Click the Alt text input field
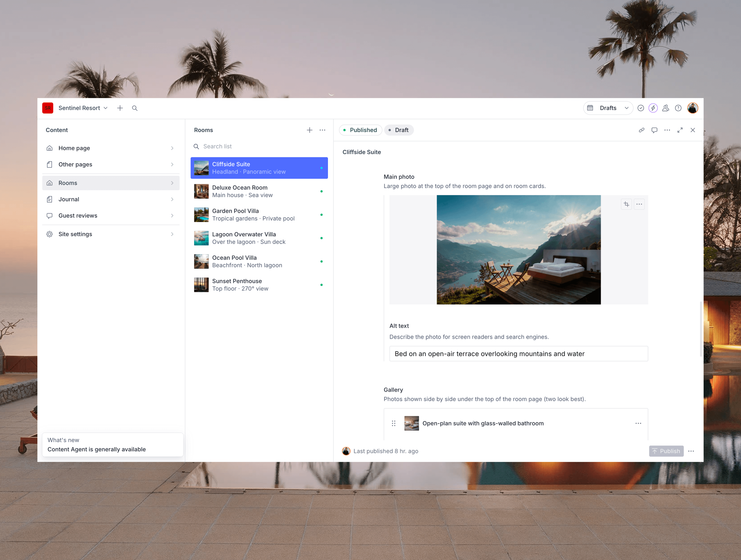 [519, 354]
